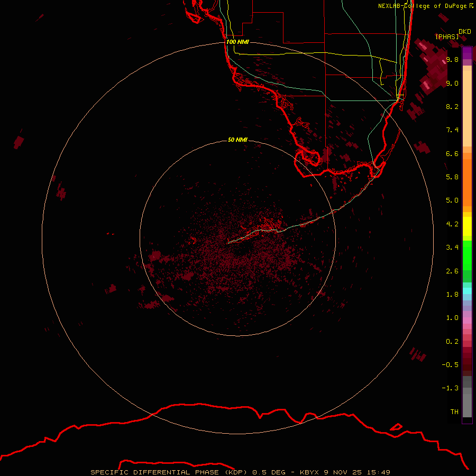476x476 pixels.
Task: Click the 1.8 scale value
Action: tap(452, 295)
